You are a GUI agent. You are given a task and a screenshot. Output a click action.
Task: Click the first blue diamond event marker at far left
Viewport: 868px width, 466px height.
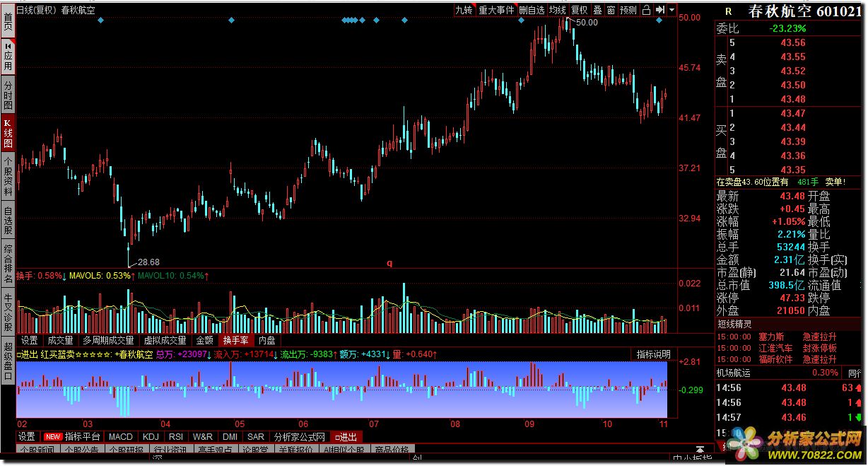click(x=100, y=21)
